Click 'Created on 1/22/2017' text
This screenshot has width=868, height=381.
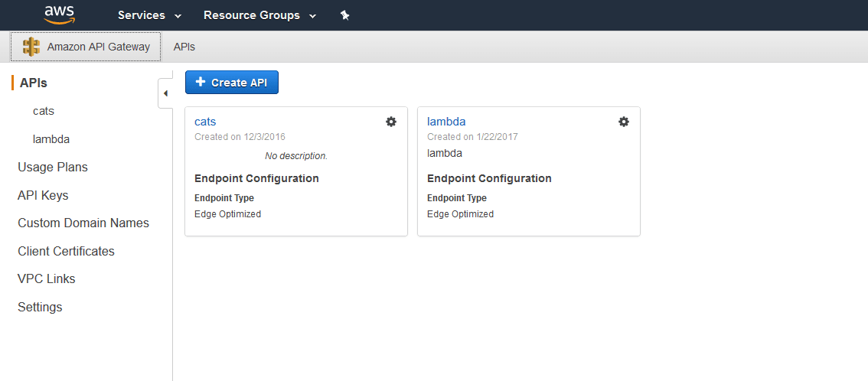tap(472, 137)
